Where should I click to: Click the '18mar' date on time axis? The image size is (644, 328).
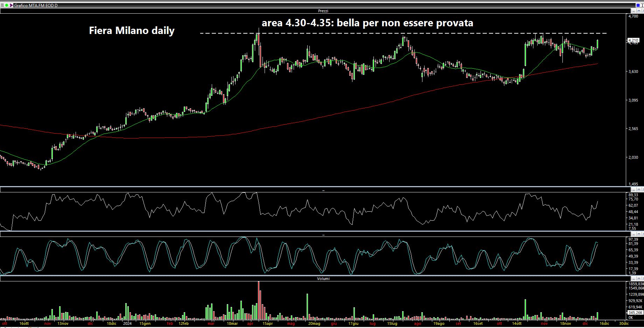tap(232, 323)
